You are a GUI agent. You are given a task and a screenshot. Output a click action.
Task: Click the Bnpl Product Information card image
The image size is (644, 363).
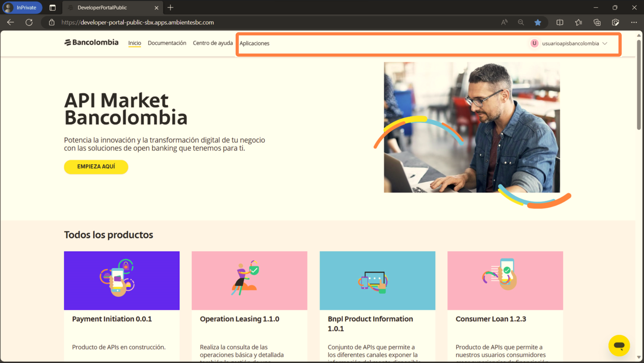377,280
